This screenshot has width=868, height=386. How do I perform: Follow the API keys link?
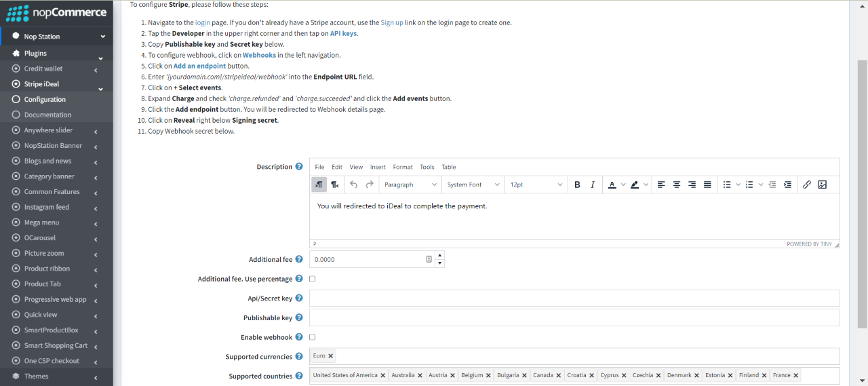(x=343, y=33)
